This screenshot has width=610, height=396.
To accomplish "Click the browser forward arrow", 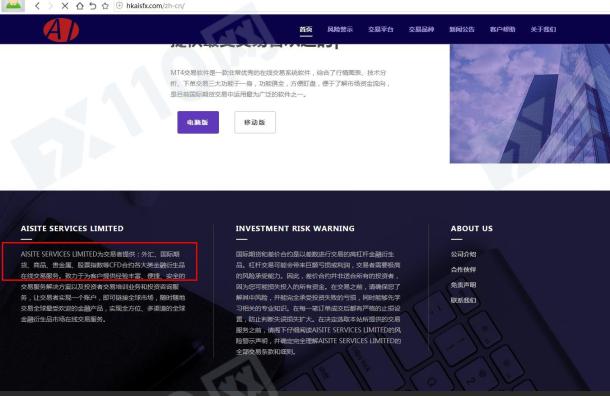I will click(51, 6).
